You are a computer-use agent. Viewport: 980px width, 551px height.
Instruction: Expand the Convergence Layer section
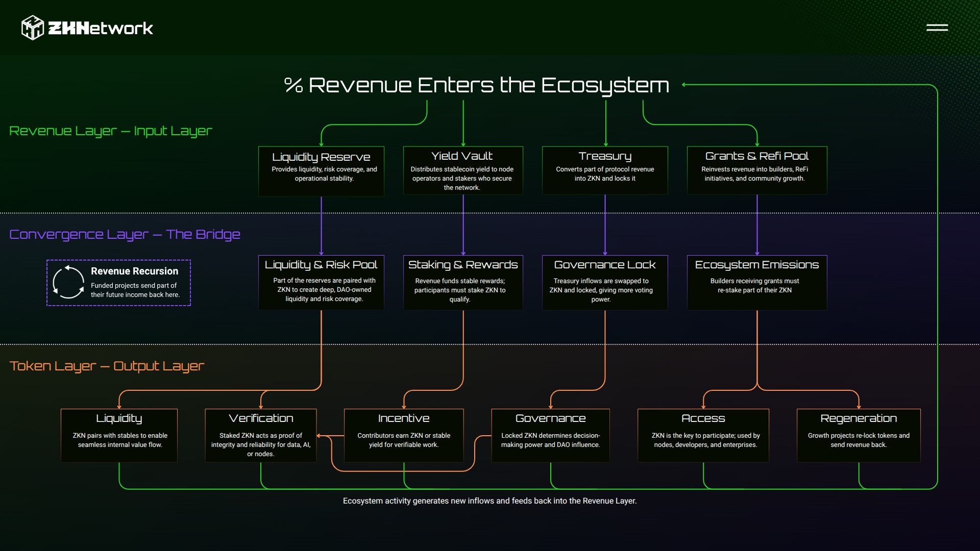point(125,234)
